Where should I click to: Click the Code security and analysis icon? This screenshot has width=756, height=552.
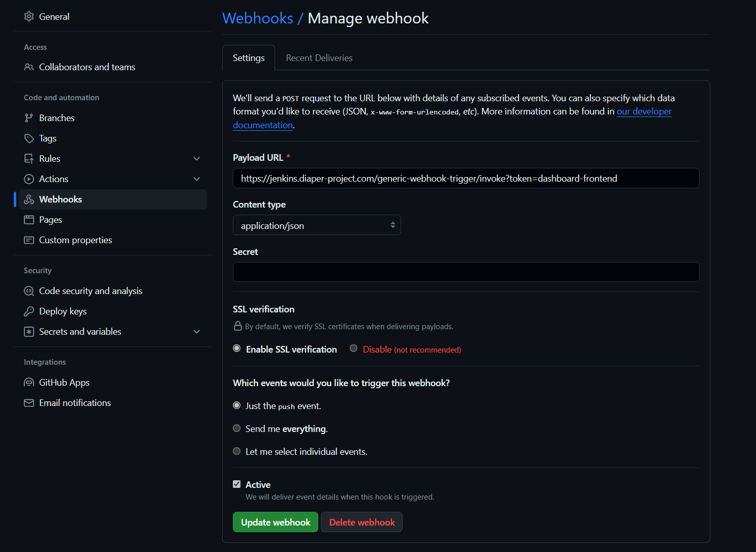(x=29, y=291)
